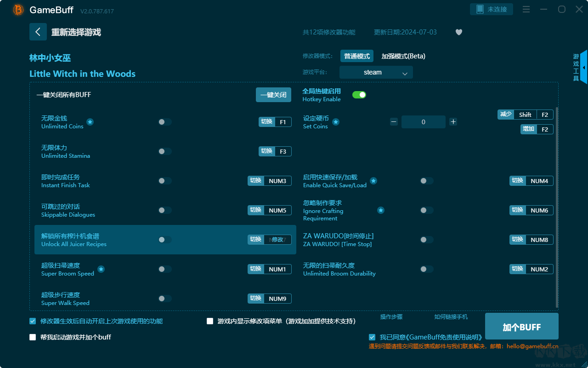
Task: Switch to 加强模式(Beta) mode
Action: [403, 56]
